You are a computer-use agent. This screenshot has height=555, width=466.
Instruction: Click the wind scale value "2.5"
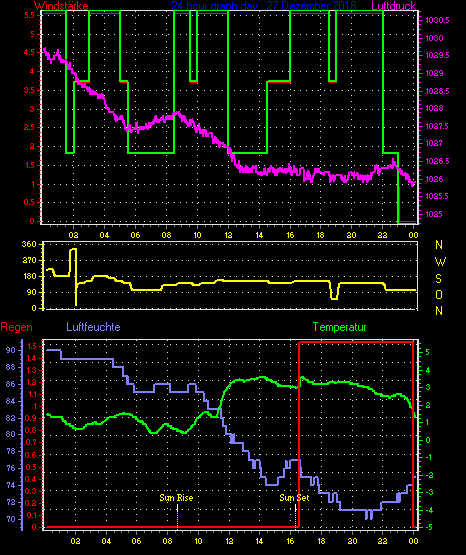pyautogui.click(x=29, y=127)
